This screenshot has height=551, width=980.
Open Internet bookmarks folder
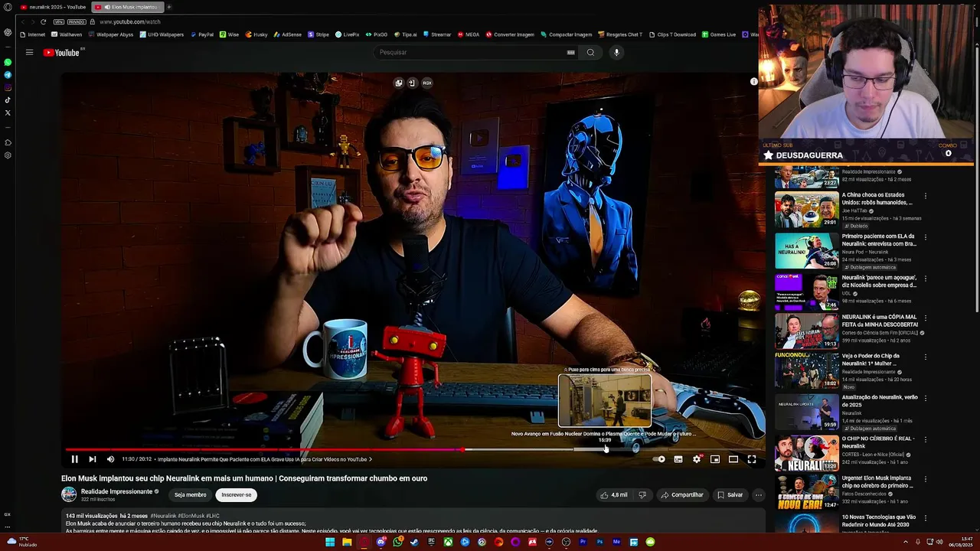tap(33, 34)
